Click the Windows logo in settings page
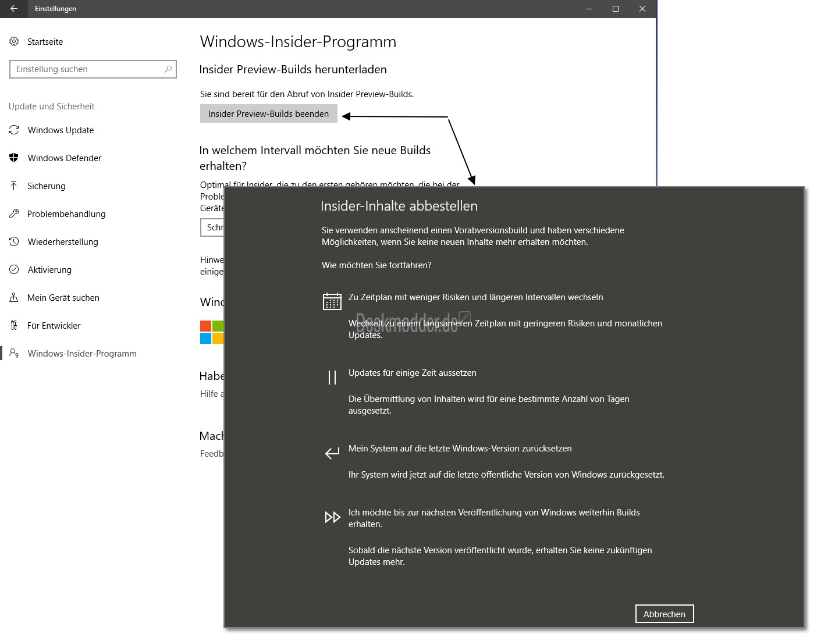 tap(212, 332)
